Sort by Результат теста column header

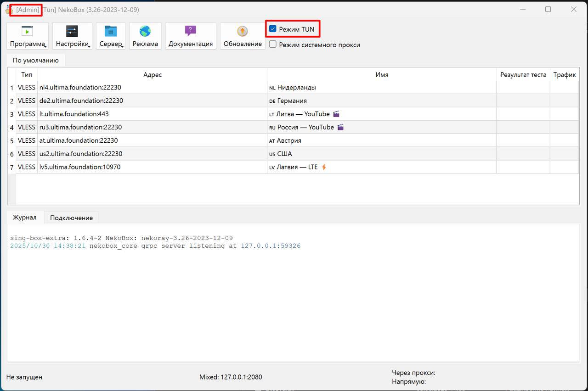tap(523, 75)
